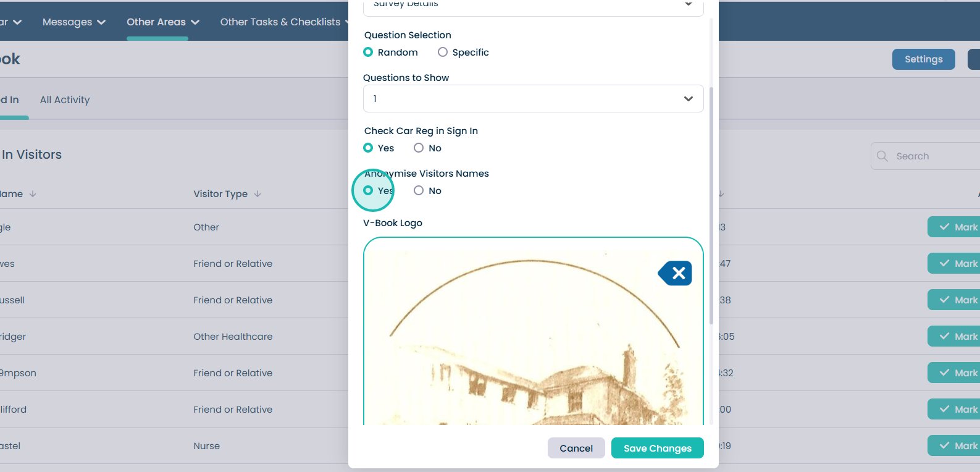Viewport: 980px width, 472px height.
Task: Click Mark button in the Other visitor row
Action: pos(953,227)
